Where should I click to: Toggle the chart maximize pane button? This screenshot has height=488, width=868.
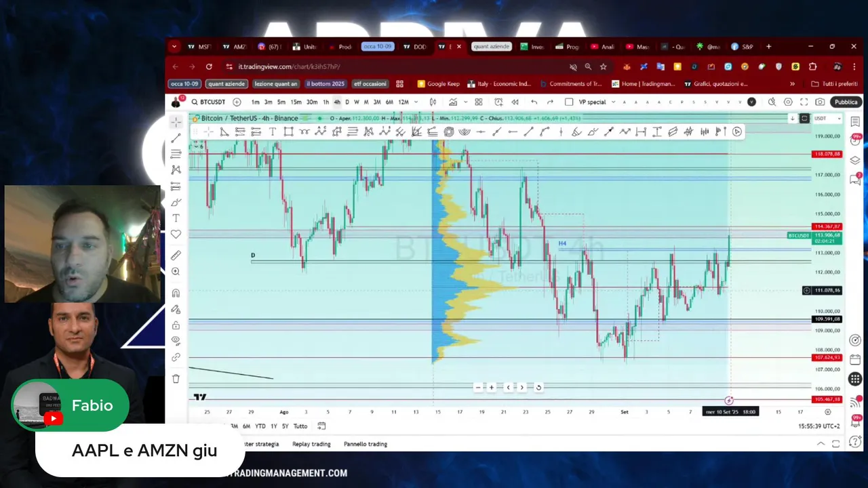pos(804,119)
